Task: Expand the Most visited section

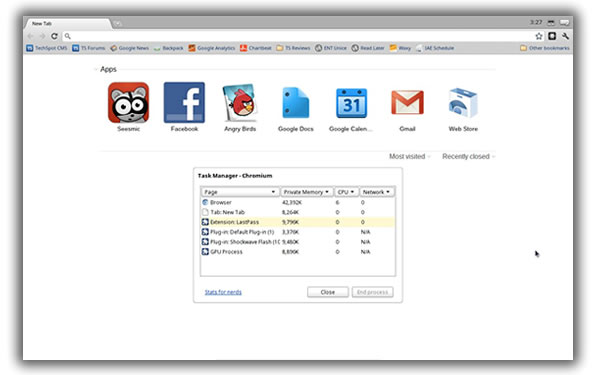Action: point(409,156)
